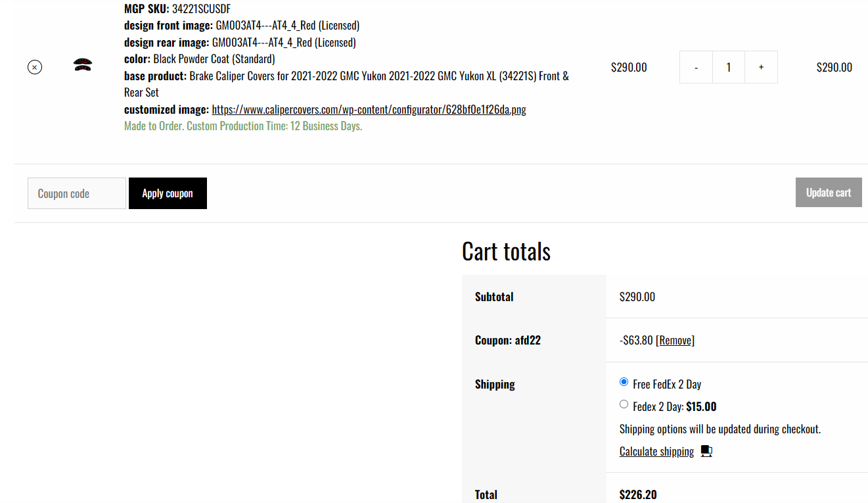Click the truck icon beside Calculate shipping

click(x=706, y=451)
